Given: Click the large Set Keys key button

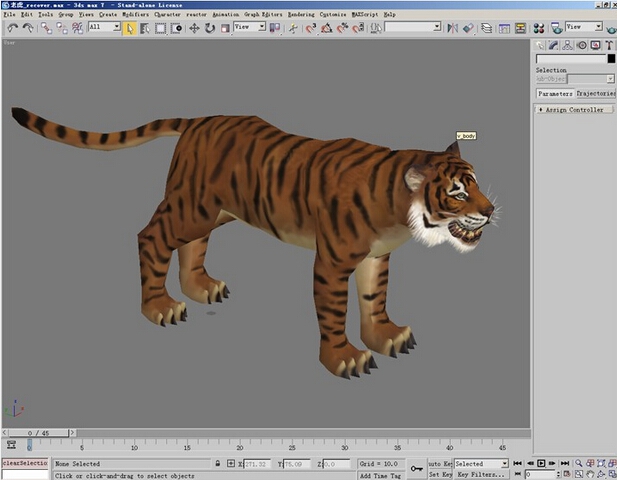Looking at the screenshot, I should 417,469.
